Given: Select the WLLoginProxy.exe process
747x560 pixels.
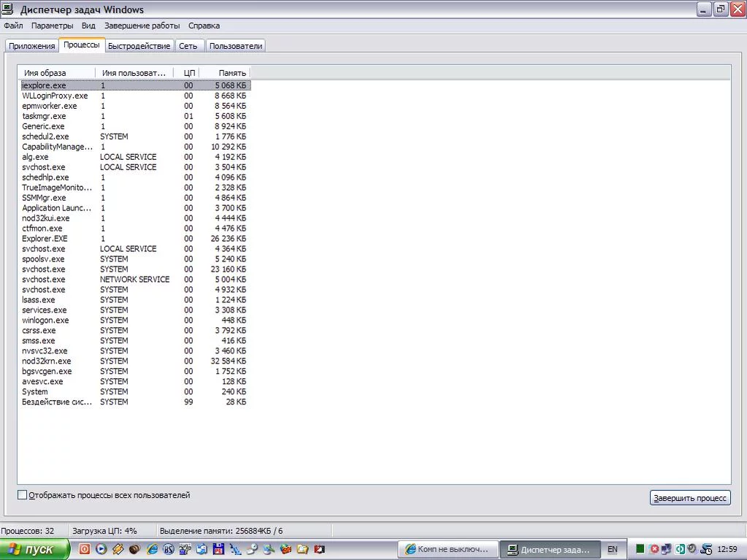Looking at the screenshot, I should [x=135, y=96].
